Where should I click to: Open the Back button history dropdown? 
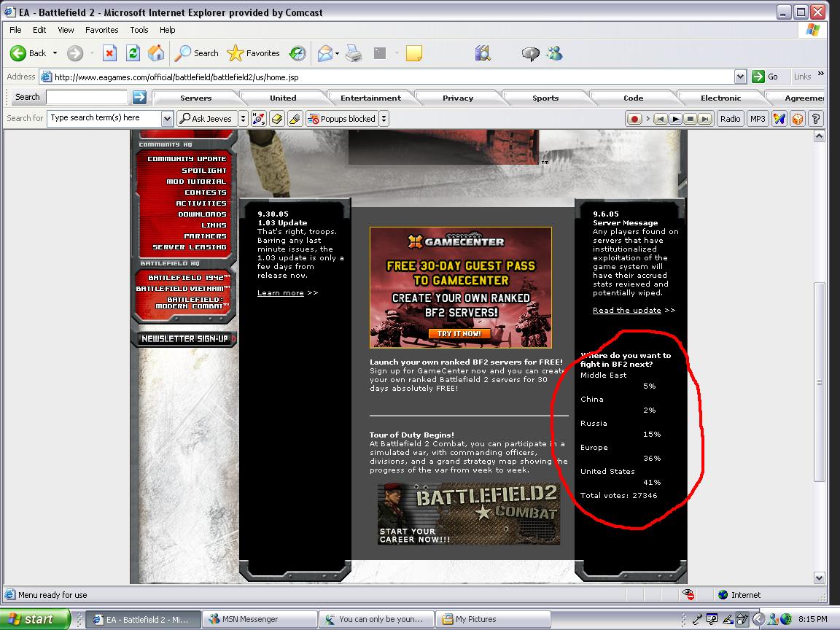(x=55, y=53)
